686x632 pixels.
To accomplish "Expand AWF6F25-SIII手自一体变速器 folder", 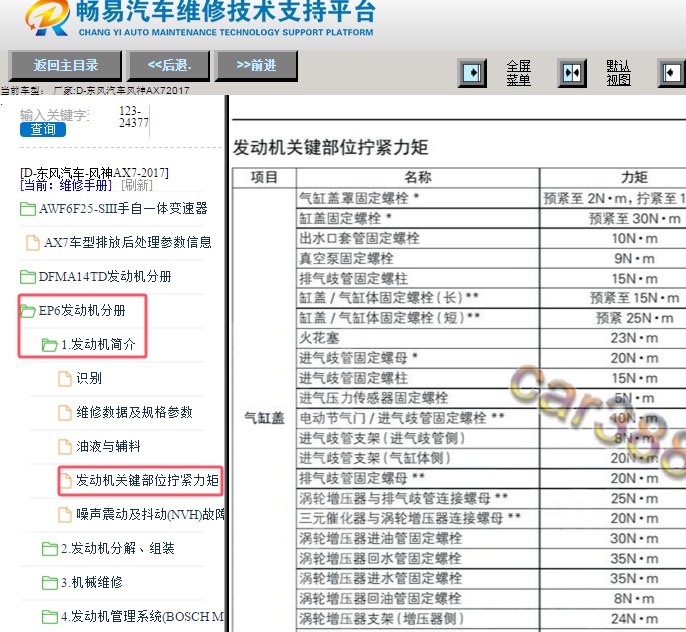I will tap(123, 209).
